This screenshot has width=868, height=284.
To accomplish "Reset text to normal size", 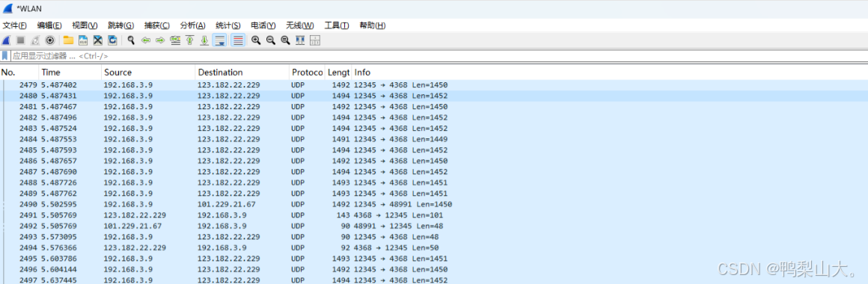I will (286, 40).
